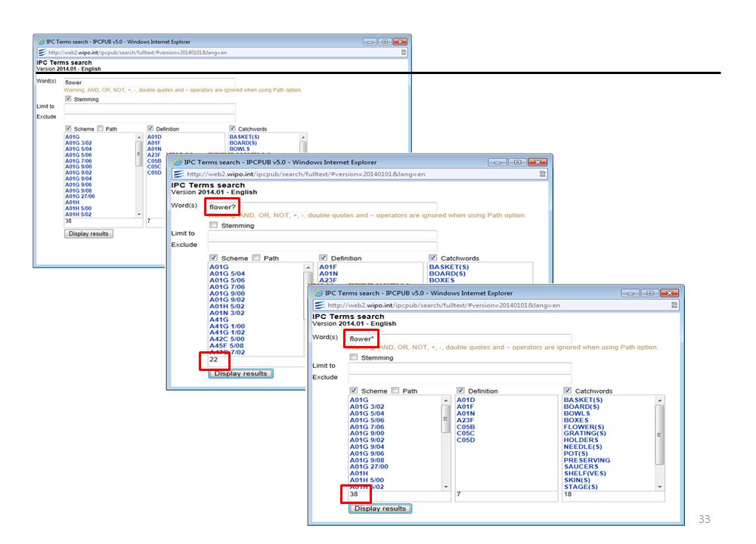The width and height of the screenshot is (756, 544).
Task: Select the PRESERVING catchword
Action: (x=587, y=460)
